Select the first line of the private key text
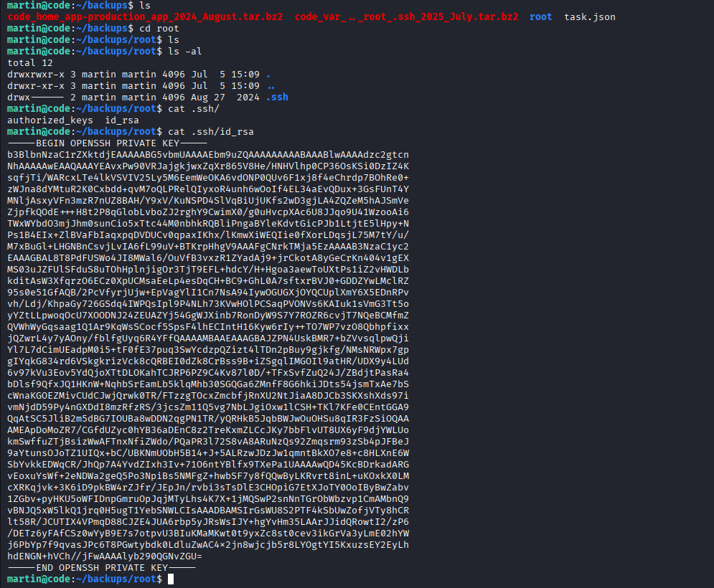The width and height of the screenshot is (714, 588). [208, 154]
